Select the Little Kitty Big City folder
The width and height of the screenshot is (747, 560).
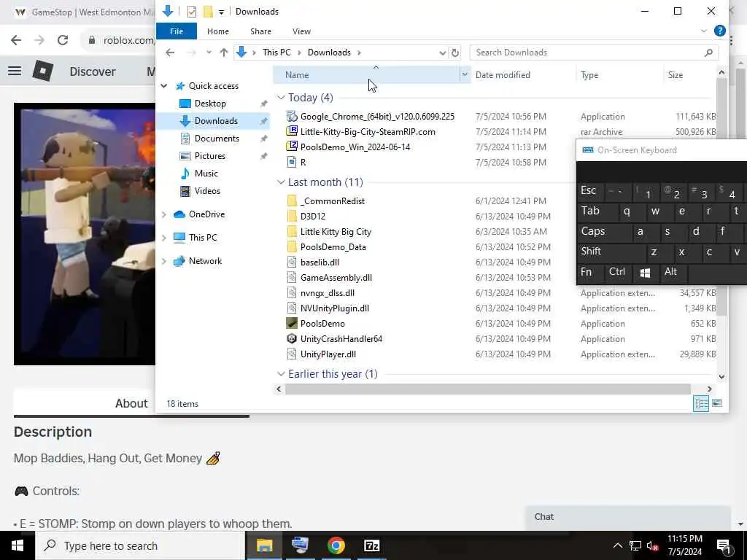tap(336, 232)
